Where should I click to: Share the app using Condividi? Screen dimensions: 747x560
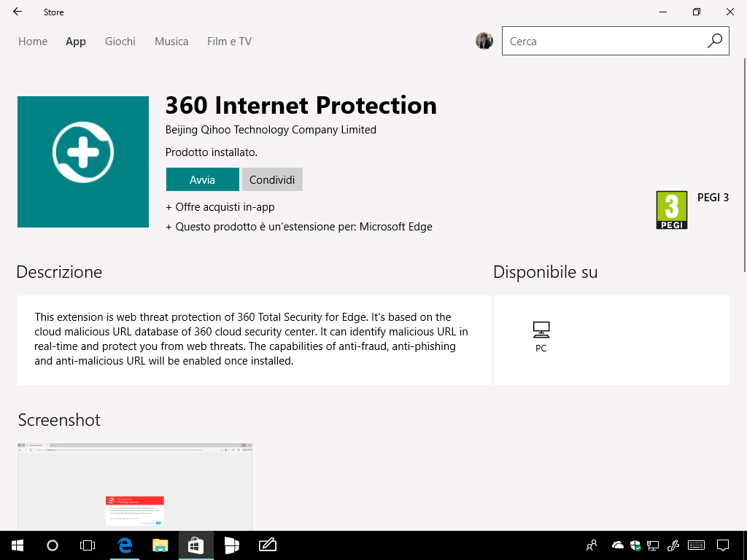click(272, 179)
